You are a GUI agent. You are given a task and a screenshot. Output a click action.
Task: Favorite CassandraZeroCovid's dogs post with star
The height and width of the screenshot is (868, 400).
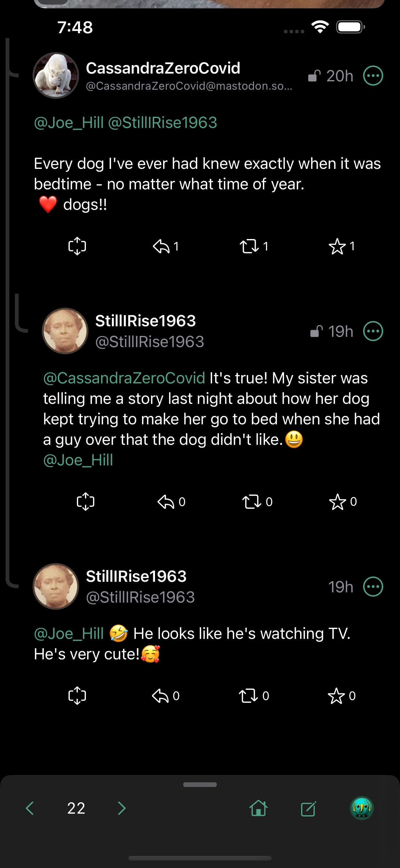337,246
